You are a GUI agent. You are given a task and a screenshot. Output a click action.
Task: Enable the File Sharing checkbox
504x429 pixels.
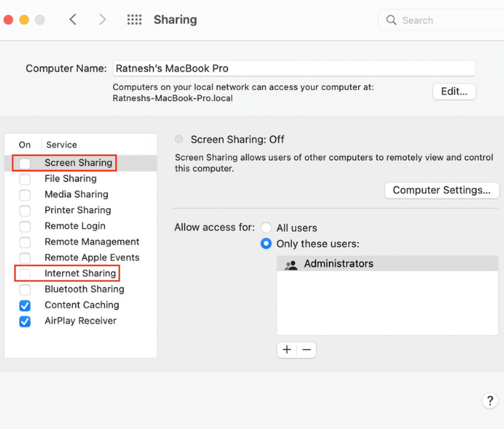click(x=25, y=179)
